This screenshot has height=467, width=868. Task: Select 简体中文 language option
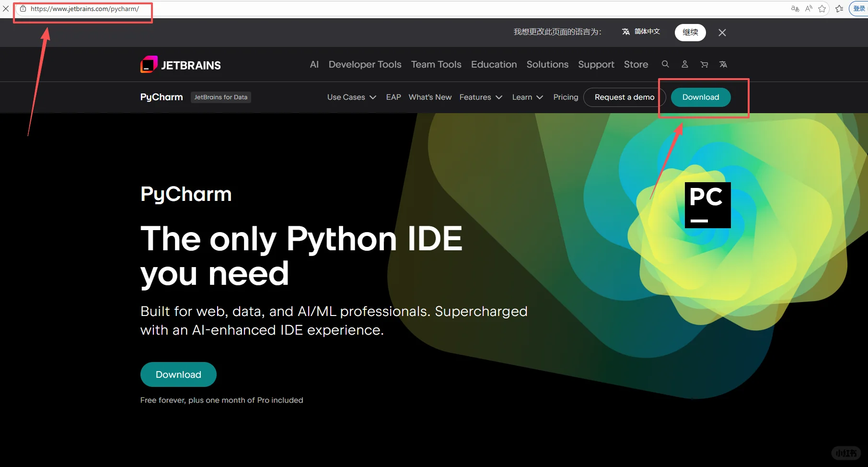[x=641, y=32]
